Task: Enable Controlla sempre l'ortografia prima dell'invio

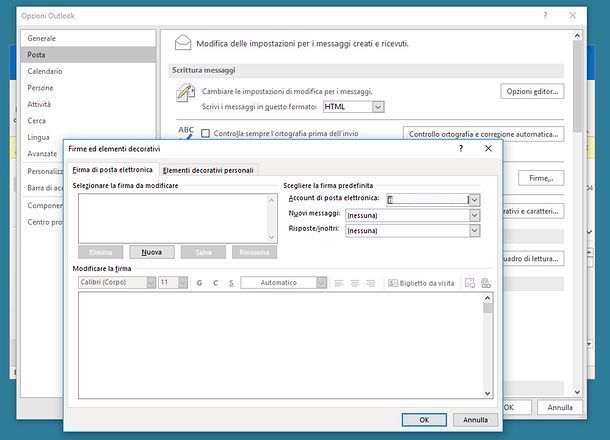Action: (205, 133)
